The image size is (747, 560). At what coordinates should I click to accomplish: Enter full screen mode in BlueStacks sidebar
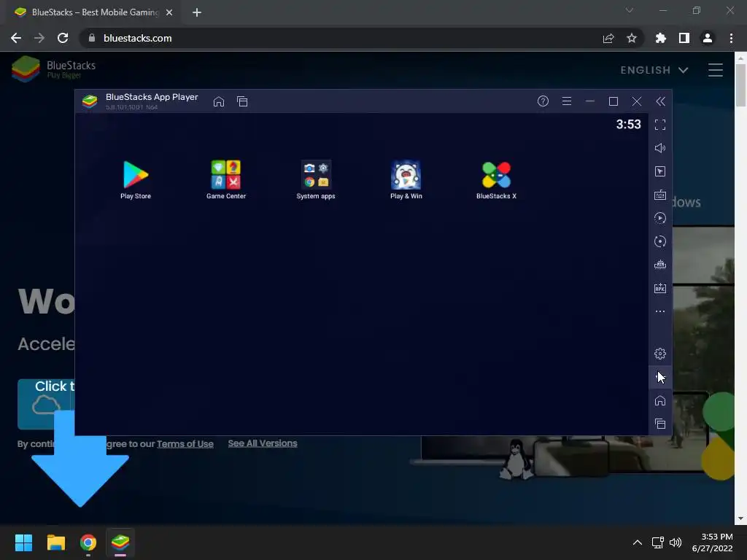(x=659, y=125)
